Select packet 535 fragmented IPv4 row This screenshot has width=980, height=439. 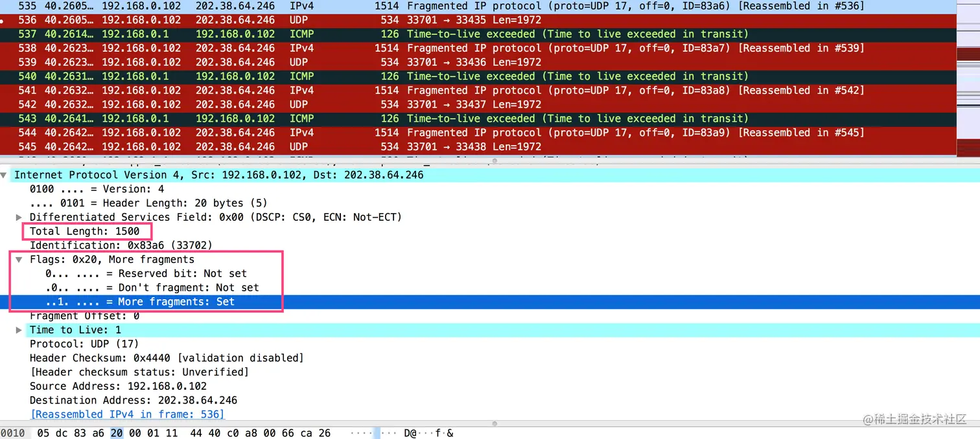pyautogui.click(x=478, y=6)
